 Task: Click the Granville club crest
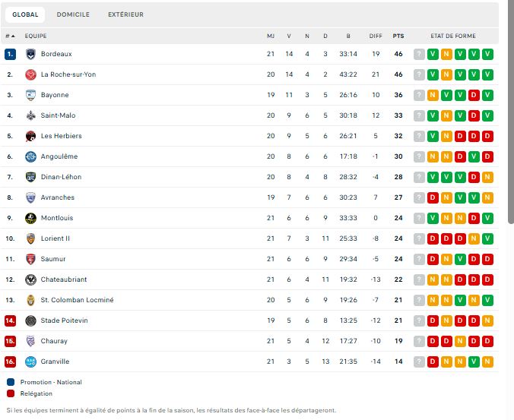point(30,362)
